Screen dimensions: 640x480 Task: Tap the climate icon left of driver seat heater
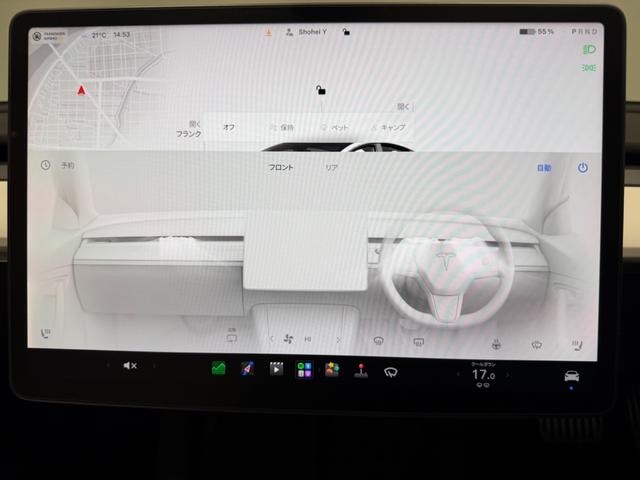click(x=536, y=345)
